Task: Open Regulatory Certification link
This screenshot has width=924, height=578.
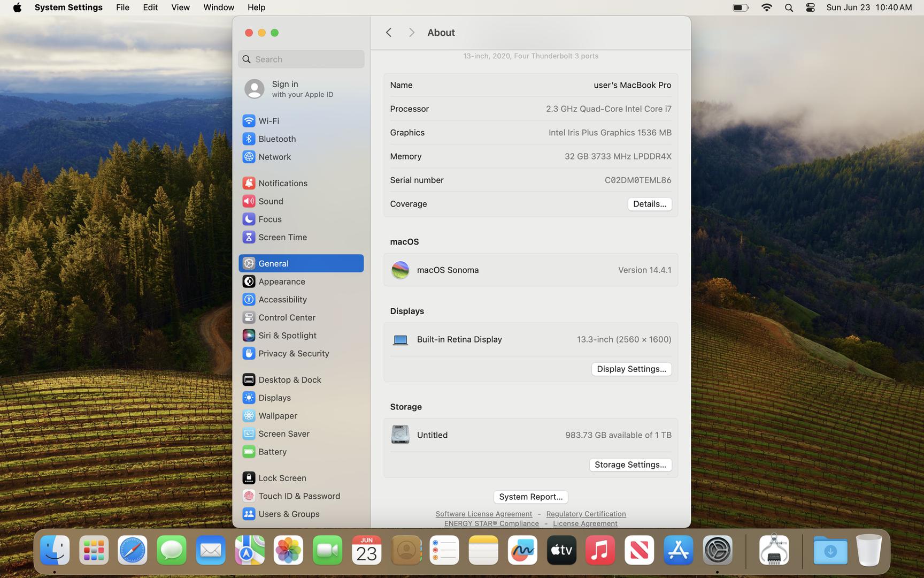Action: click(x=586, y=514)
